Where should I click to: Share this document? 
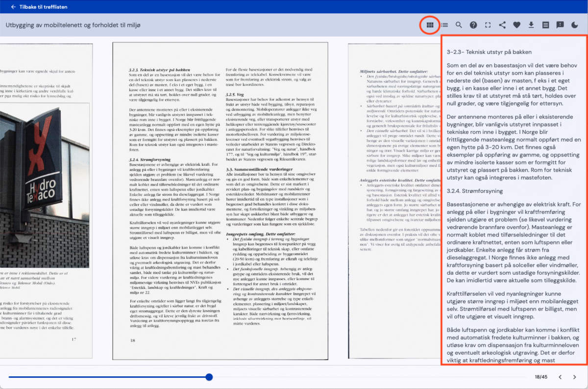502,25
